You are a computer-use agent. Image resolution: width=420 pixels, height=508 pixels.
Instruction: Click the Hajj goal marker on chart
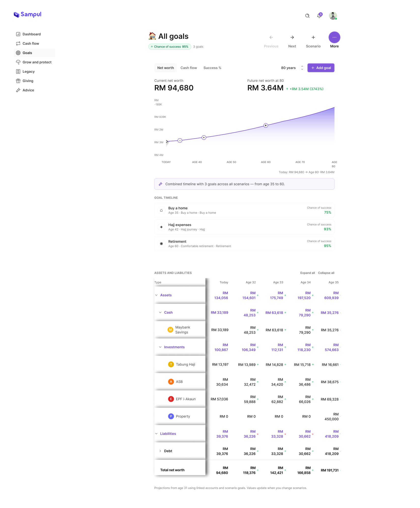(204, 138)
